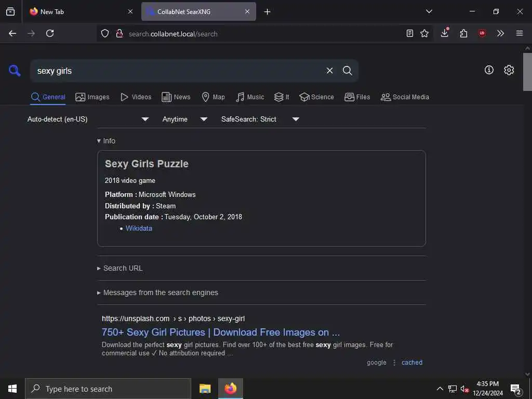This screenshot has width=532, height=399.
Task: Select the General search category
Action: coord(48,97)
